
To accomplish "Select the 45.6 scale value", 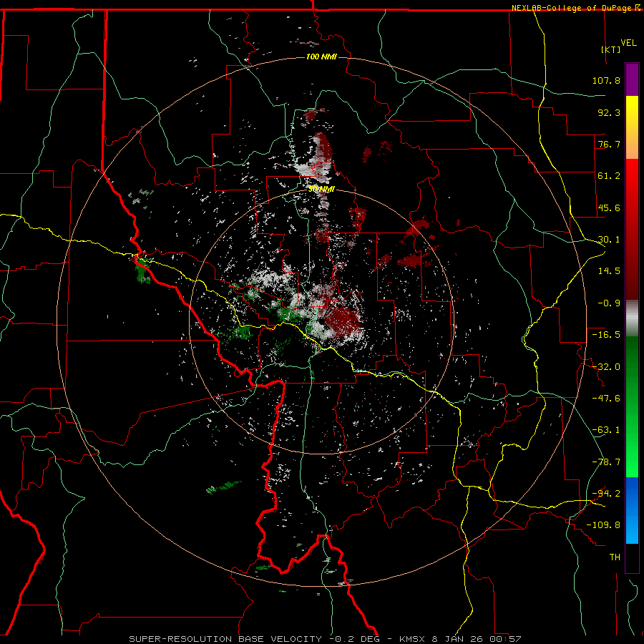I will click(609, 208).
